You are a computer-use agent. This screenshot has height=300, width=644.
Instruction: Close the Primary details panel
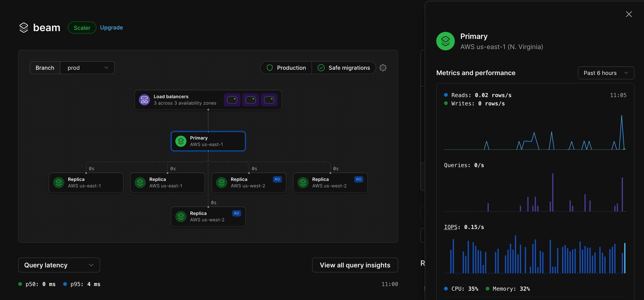[629, 14]
